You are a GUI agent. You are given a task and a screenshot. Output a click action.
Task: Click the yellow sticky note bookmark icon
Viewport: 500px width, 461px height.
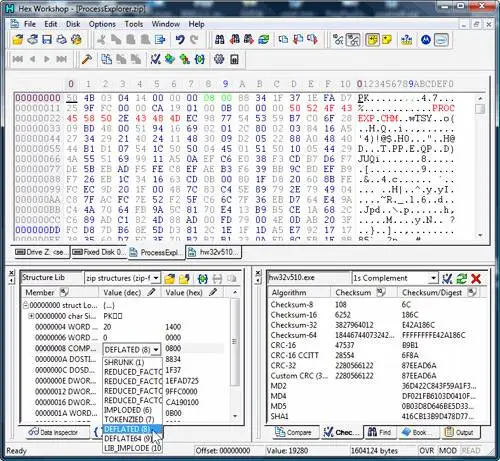click(x=387, y=40)
